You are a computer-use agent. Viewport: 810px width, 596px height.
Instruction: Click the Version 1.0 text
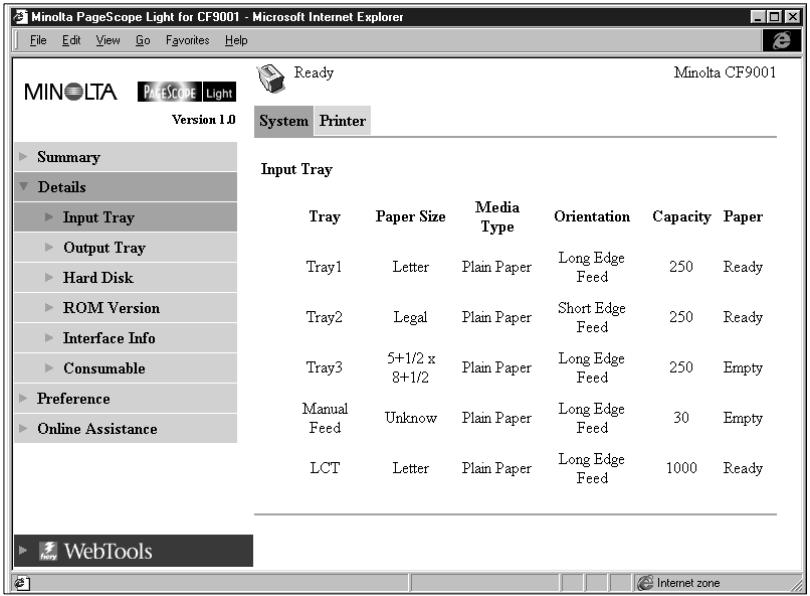click(x=204, y=119)
